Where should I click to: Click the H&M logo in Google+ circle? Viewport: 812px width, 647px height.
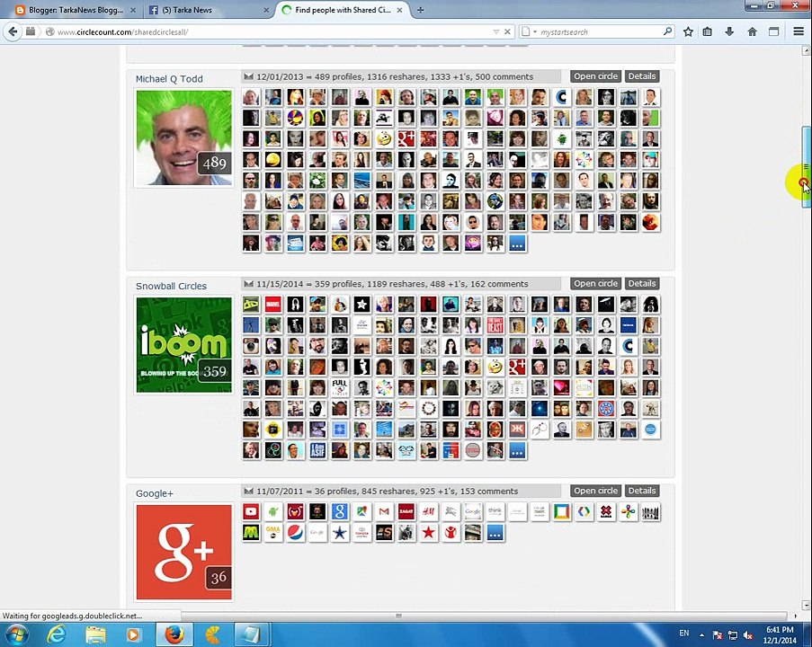coord(428,512)
